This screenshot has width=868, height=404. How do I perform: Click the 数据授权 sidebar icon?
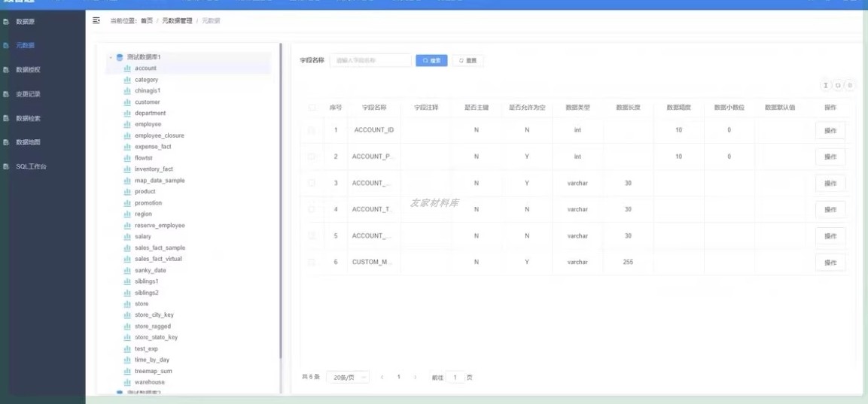click(6, 70)
